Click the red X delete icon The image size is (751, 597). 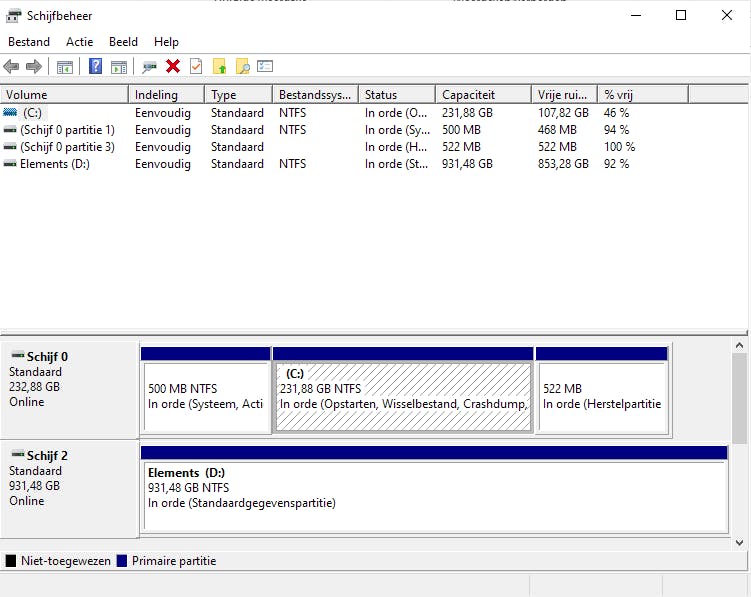click(x=173, y=66)
